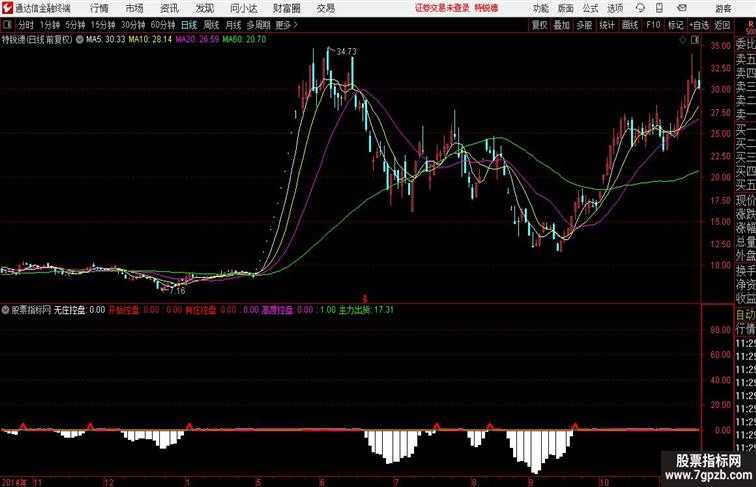Viewport: 756px width, 487px height.
Task: Click the 7.16 low price label
Action: click(x=177, y=291)
